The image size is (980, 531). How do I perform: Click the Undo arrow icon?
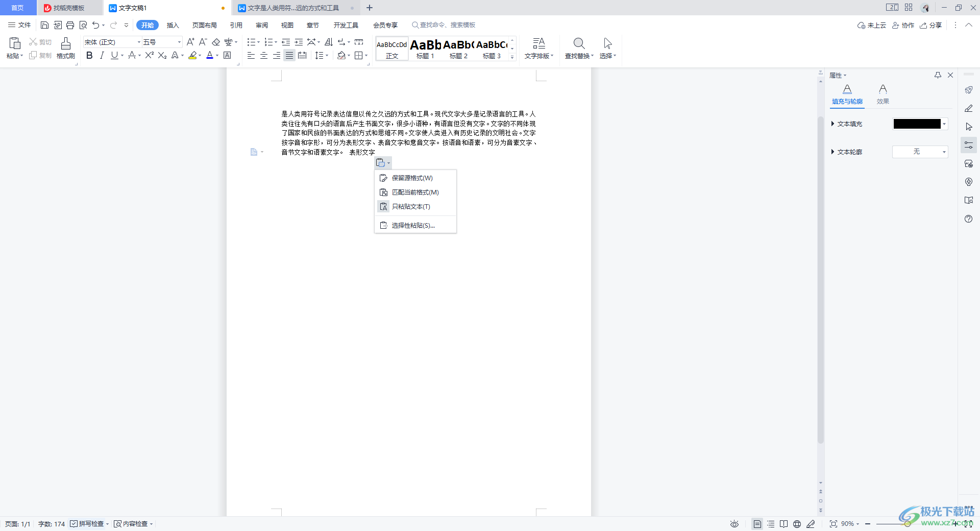(x=95, y=25)
